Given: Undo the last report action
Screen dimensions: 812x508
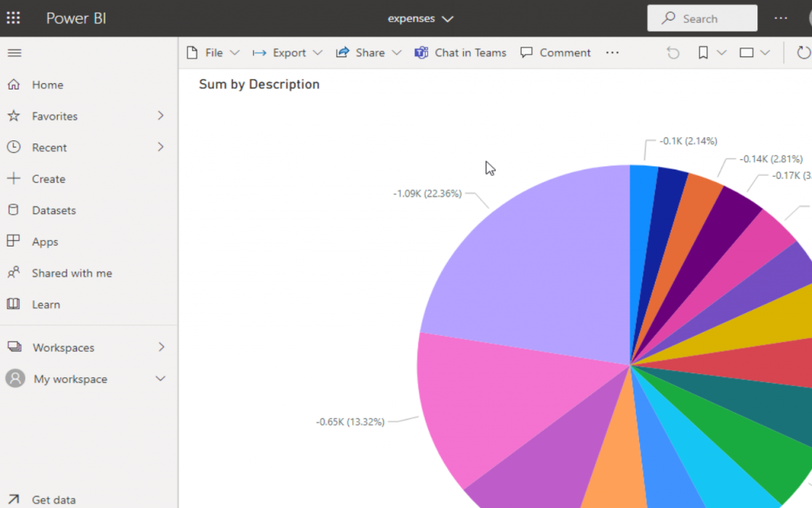Looking at the screenshot, I should click(x=672, y=52).
